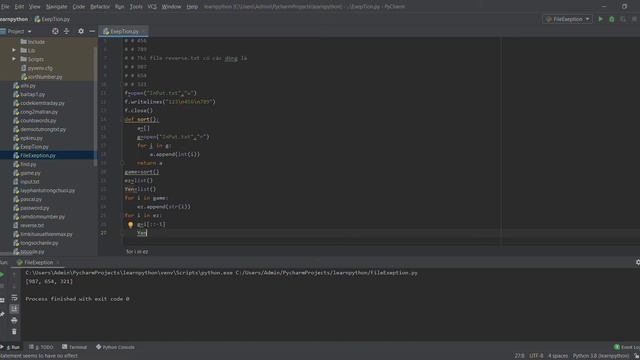This screenshot has width=640, height=360.
Task: Open the Code menu
Action: tap(78, 7)
